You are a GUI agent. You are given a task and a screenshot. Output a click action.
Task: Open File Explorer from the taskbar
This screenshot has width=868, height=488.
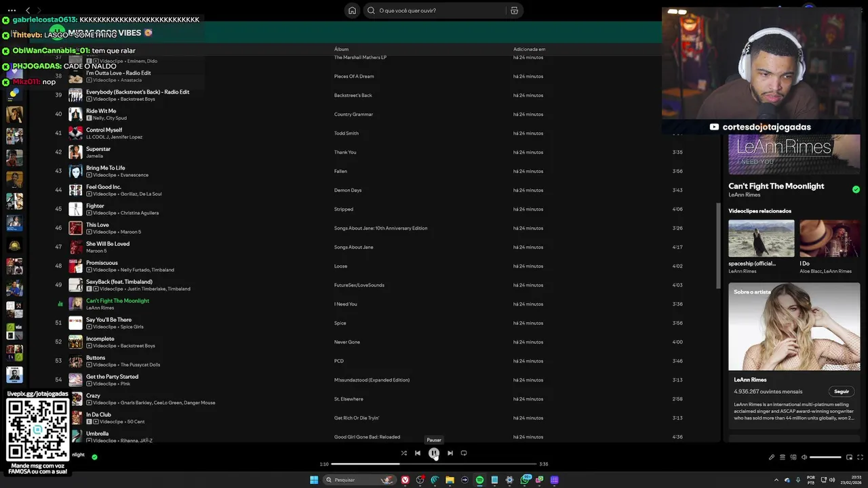tap(450, 480)
